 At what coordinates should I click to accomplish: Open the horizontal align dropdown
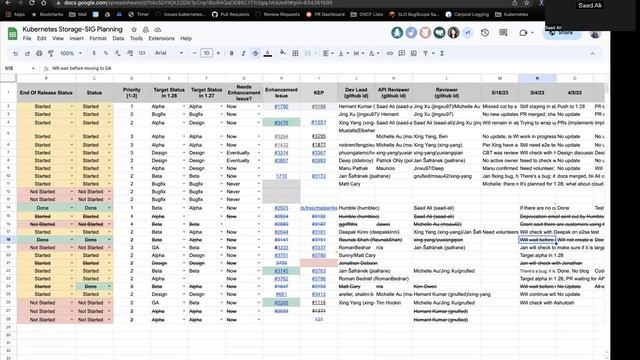click(328, 53)
